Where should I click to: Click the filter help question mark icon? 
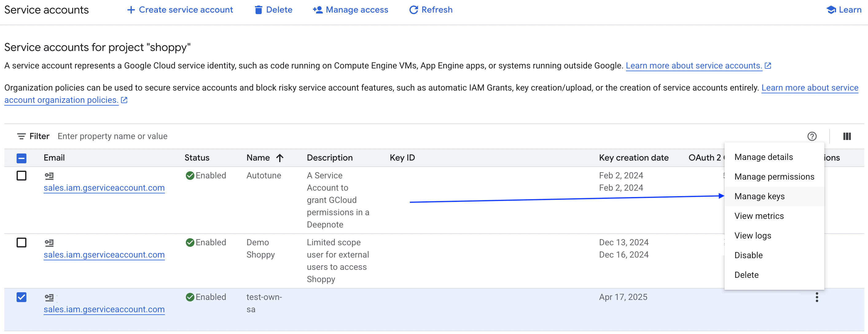click(x=812, y=136)
